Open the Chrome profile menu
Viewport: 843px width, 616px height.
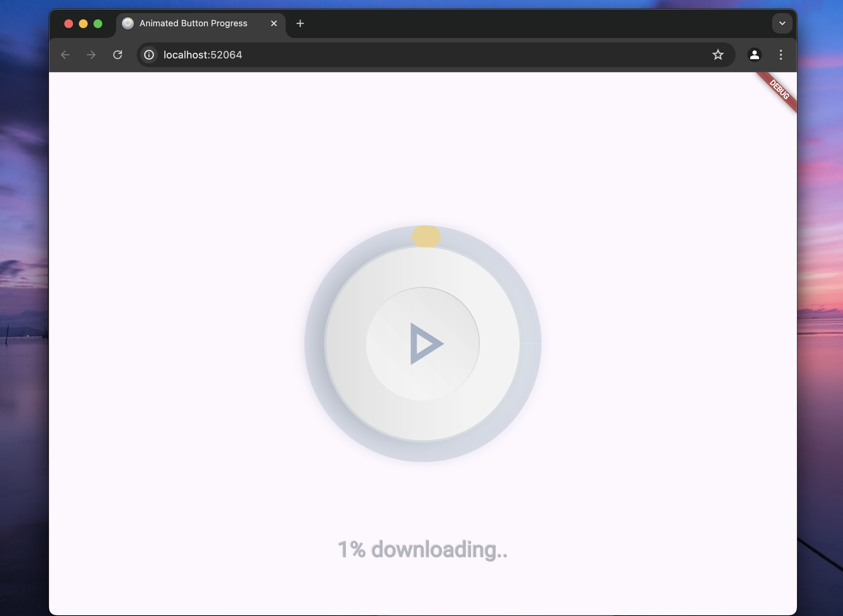[x=754, y=55]
